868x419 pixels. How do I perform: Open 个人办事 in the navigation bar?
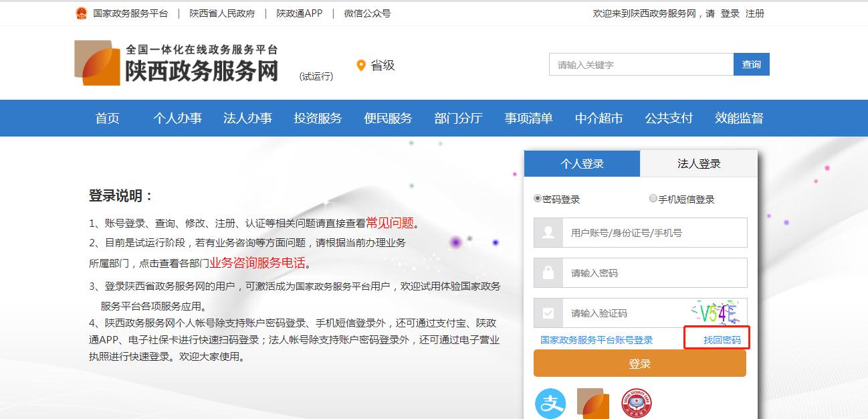pos(177,118)
